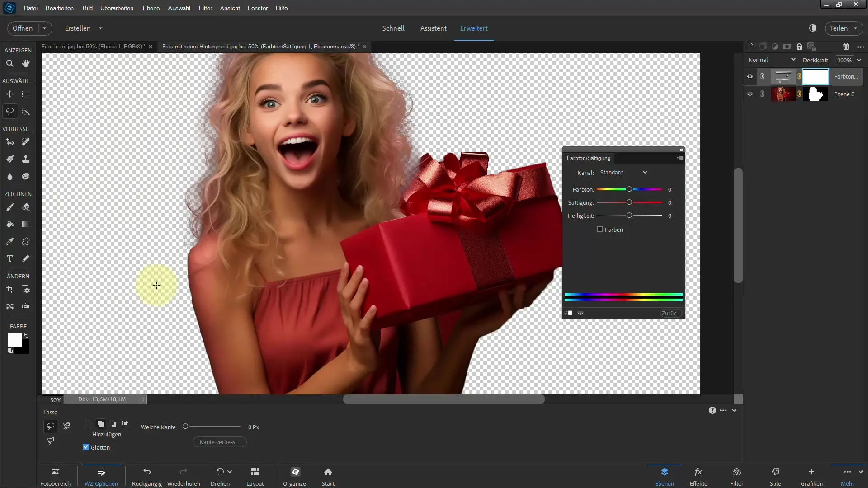The height and width of the screenshot is (488, 868).
Task: Click the Kante verbess button
Action: click(x=219, y=441)
